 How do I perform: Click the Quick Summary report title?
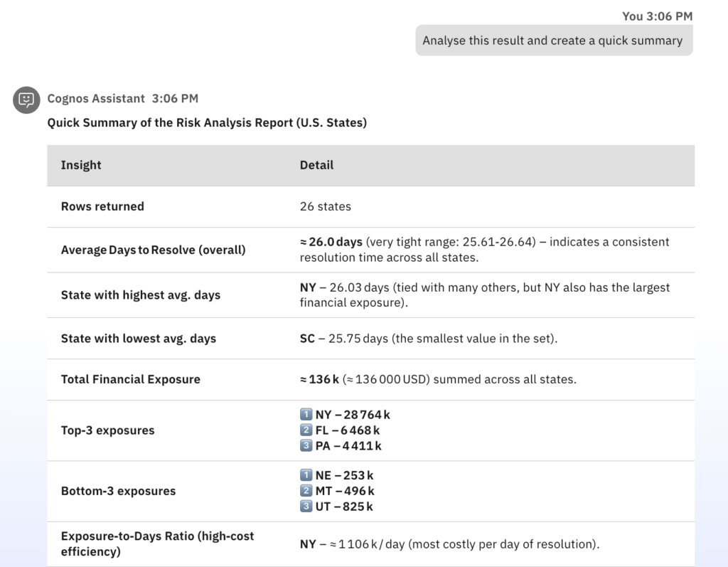click(x=207, y=122)
